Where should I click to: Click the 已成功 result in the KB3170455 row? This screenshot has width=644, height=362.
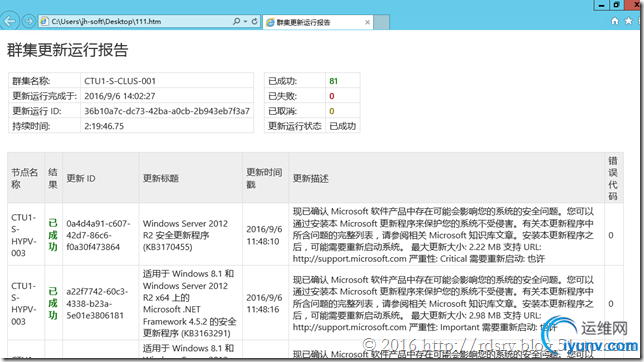click(x=53, y=235)
